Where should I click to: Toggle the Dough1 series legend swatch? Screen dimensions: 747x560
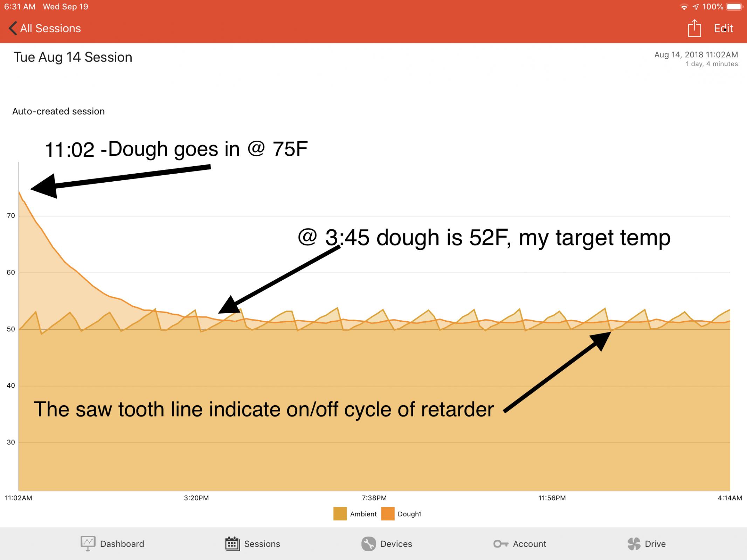388,514
